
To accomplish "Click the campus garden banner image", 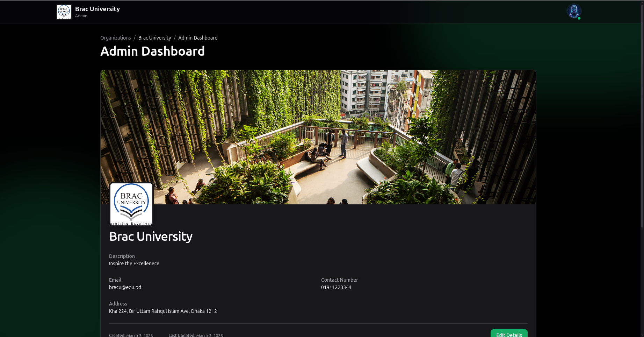I will click(318, 136).
